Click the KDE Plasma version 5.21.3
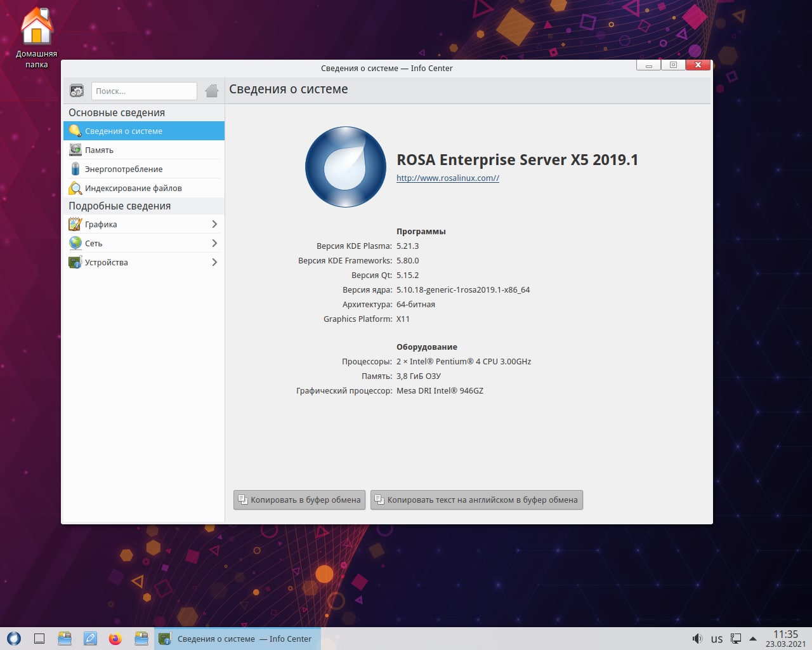 (407, 246)
